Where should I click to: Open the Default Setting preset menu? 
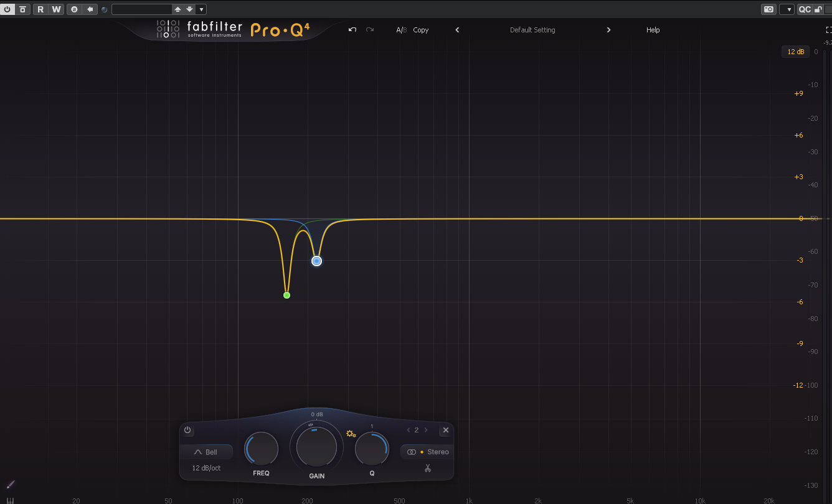point(532,30)
